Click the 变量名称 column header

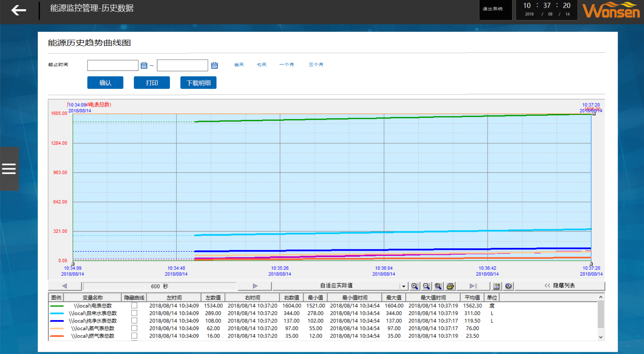[93, 298]
